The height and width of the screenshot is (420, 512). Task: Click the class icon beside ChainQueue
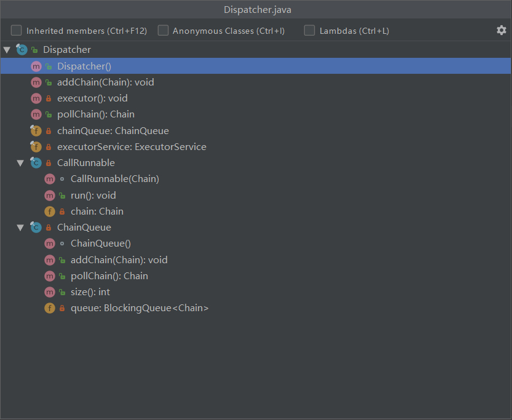pos(36,228)
